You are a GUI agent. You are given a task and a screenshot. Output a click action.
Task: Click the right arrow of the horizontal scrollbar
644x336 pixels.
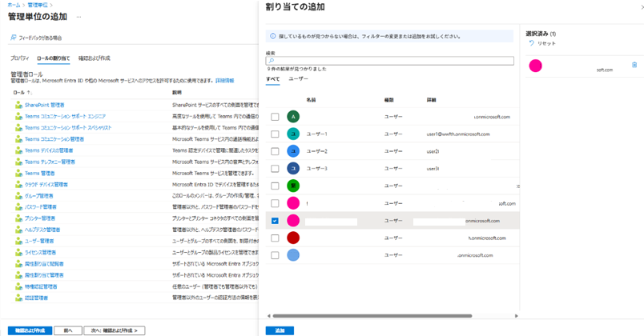pos(516,316)
